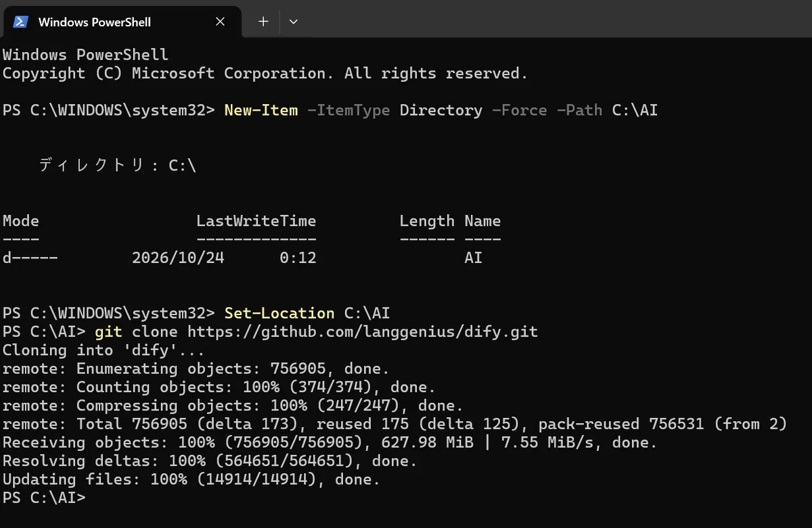Click the Copyright Microsoft Corporation line
This screenshot has width=812, height=528.
[x=265, y=73]
